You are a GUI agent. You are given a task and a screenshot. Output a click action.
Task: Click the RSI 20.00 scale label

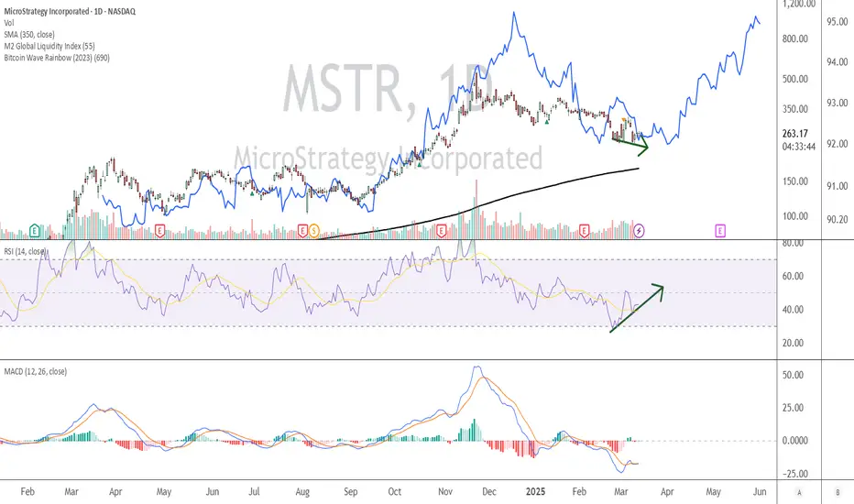click(x=793, y=343)
